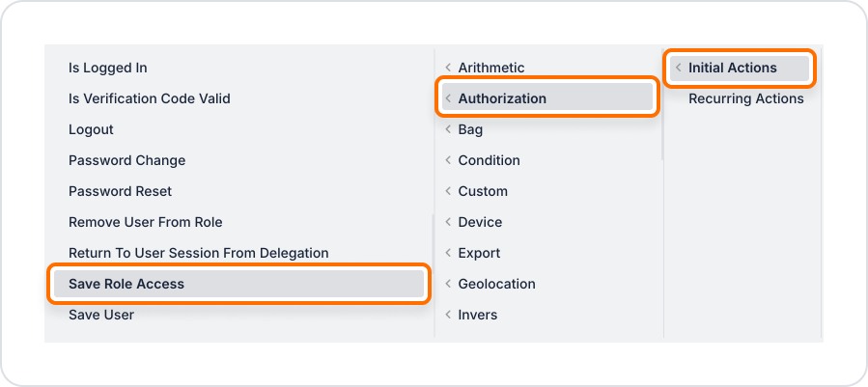Click the Export chevron icon
868x387 pixels.
point(448,253)
